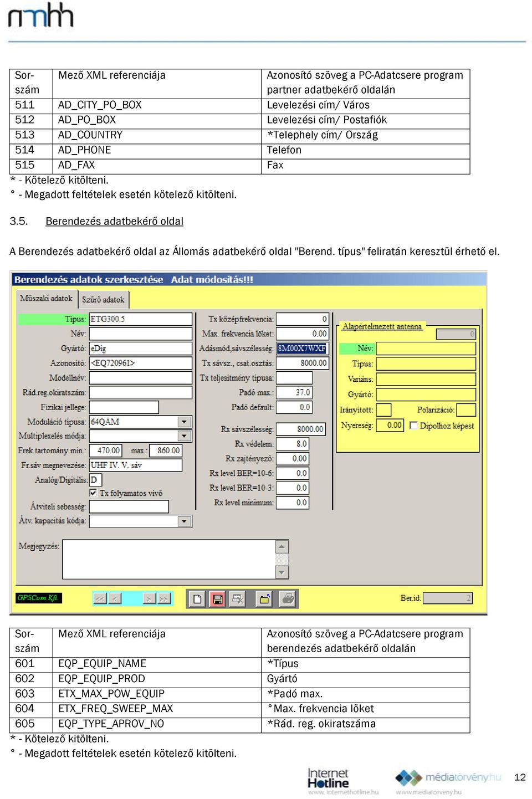Viewport: 532px width, 799px height.
Task: Go to the next record with >
Action: (x=149, y=598)
